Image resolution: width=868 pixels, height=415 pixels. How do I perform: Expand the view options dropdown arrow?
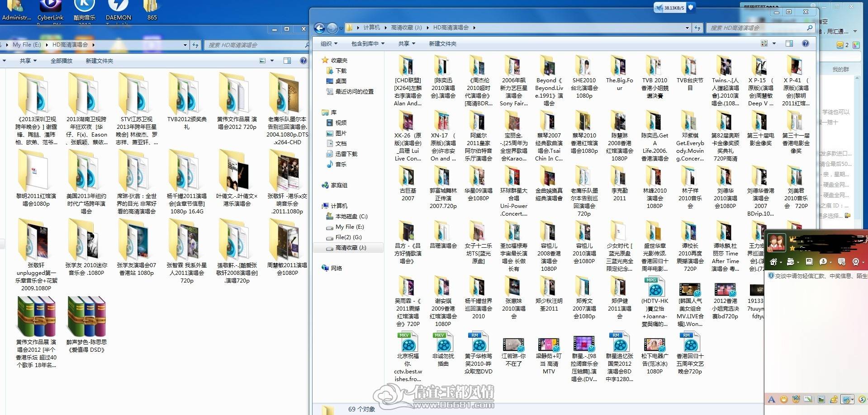coord(774,43)
